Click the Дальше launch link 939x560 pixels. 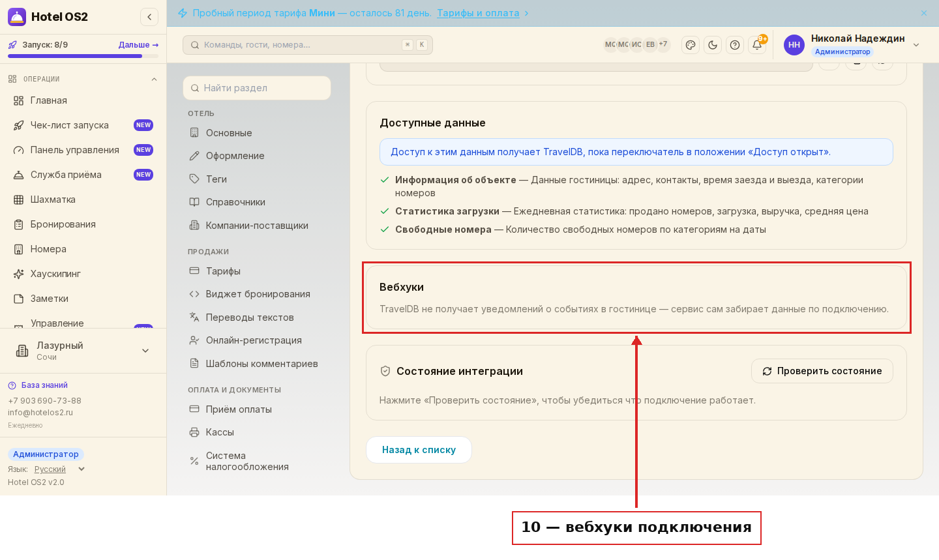click(138, 45)
